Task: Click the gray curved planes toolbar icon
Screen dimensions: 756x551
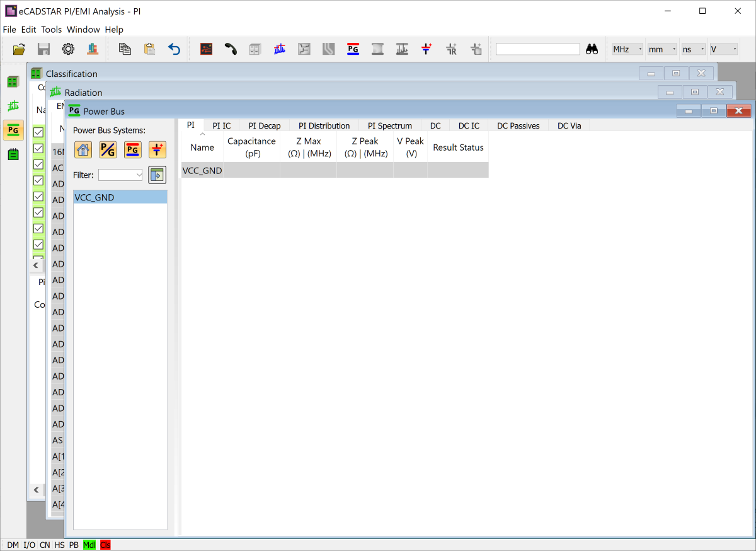Action: click(x=328, y=49)
